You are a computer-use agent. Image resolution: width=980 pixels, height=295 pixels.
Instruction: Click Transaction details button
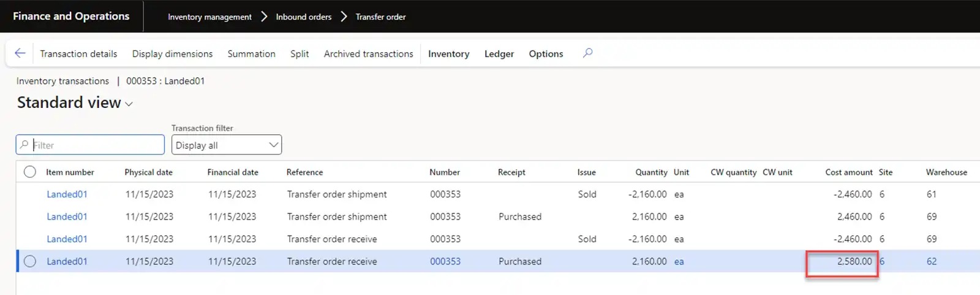click(x=78, y=54)
